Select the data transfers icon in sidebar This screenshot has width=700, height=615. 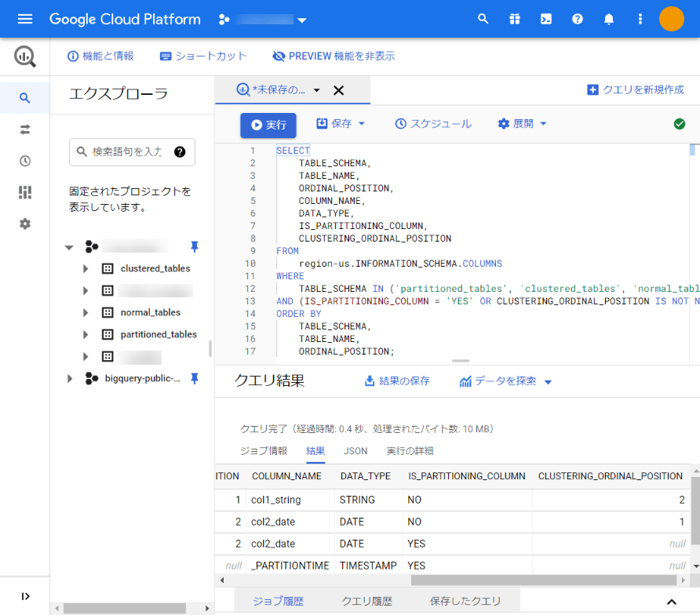pos(24,127)
